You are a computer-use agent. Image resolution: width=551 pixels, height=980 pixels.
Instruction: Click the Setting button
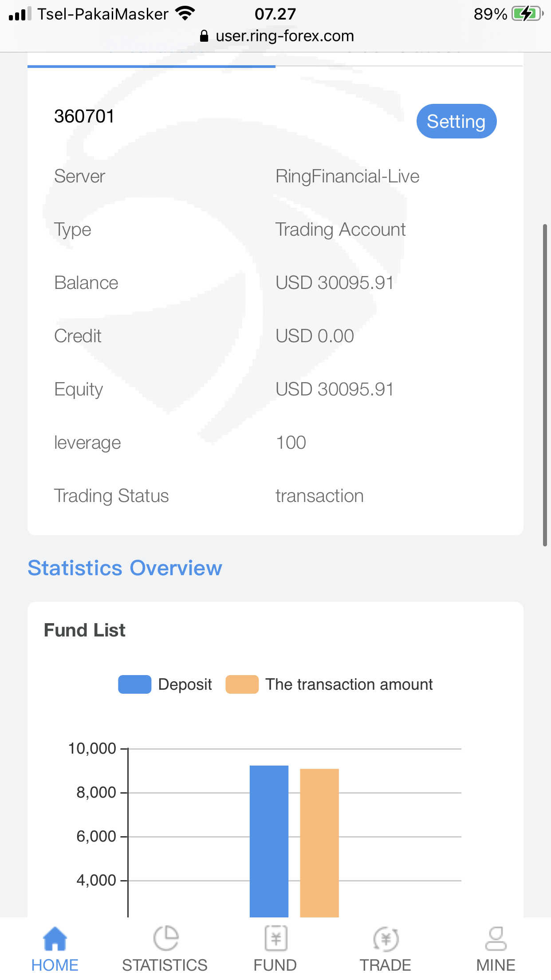pyautogui.click(x=456, y=121)
